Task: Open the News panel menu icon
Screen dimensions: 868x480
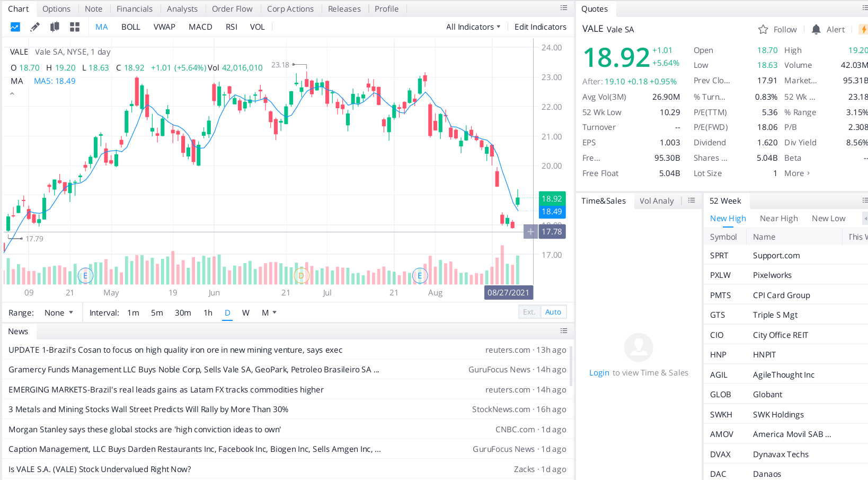Action: [x=564, y=331]
